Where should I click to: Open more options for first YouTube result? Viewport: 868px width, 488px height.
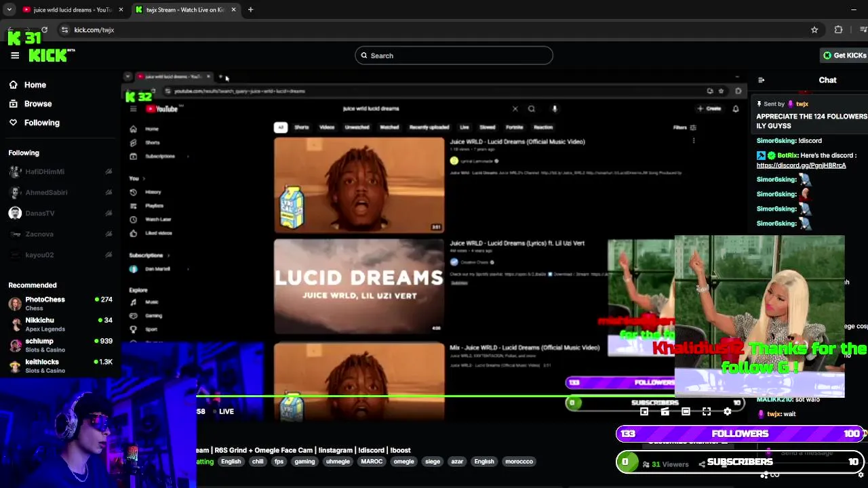click(x=694, y=141)
